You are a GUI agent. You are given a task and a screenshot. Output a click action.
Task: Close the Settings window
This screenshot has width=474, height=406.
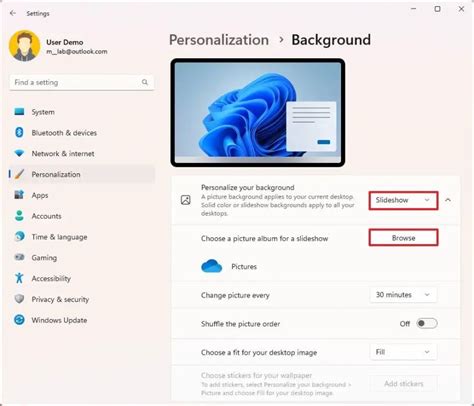coord(461,9)
